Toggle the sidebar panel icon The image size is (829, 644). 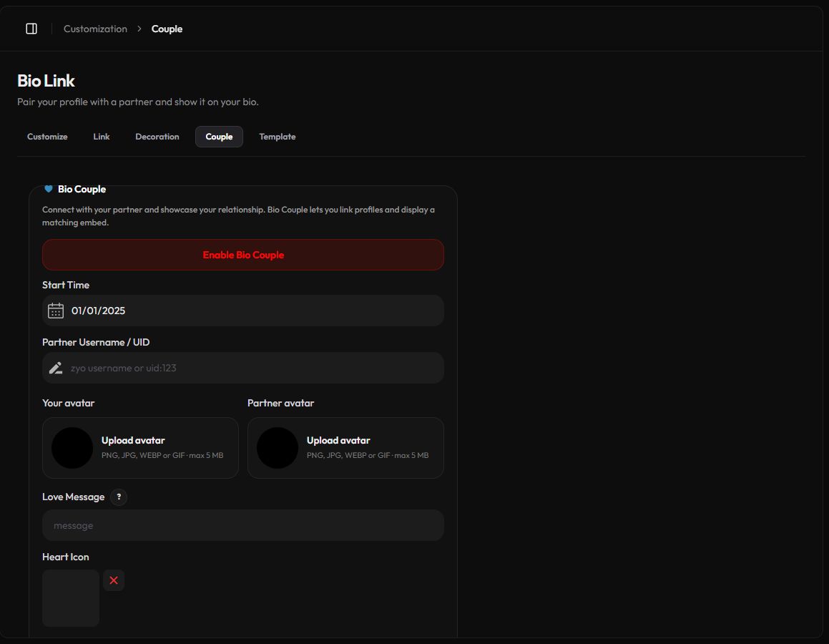31,29
